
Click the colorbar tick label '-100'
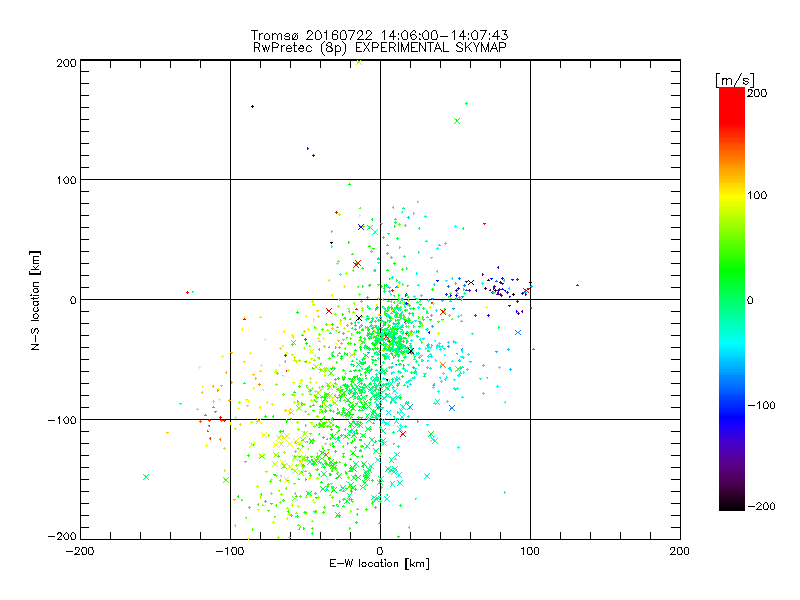(x=761, y=405)
